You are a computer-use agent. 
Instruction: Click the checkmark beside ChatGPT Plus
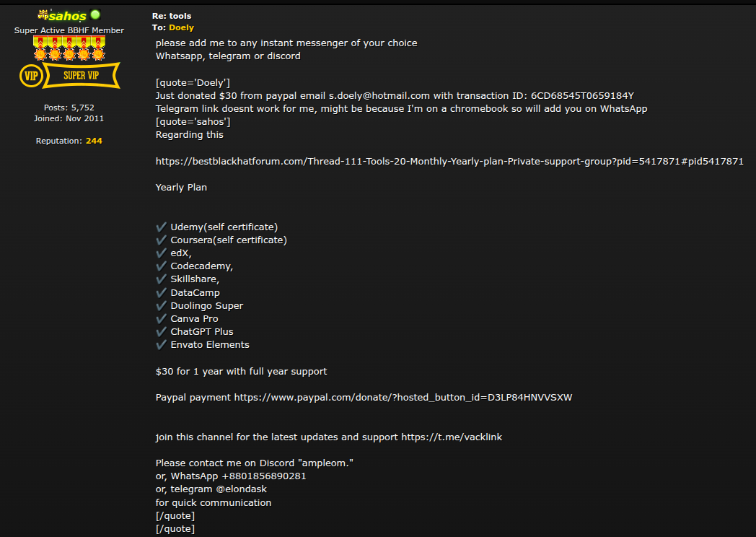[161, 331]
